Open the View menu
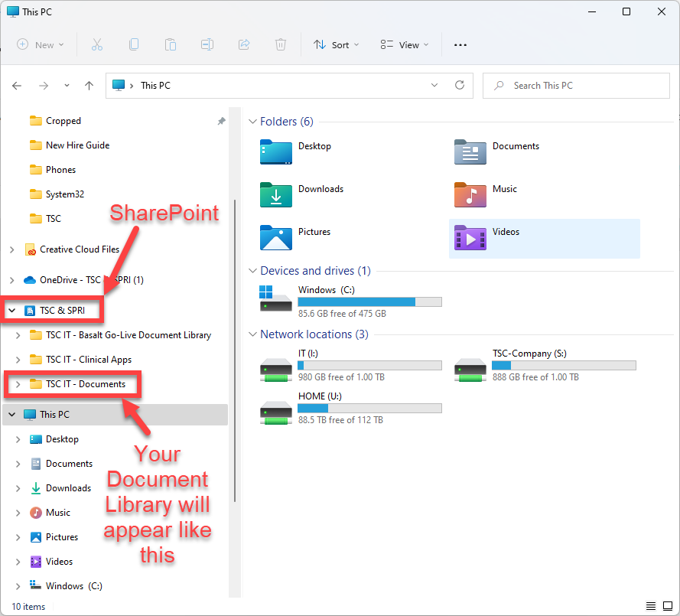680x616 pixels. [x=405, y=45]
